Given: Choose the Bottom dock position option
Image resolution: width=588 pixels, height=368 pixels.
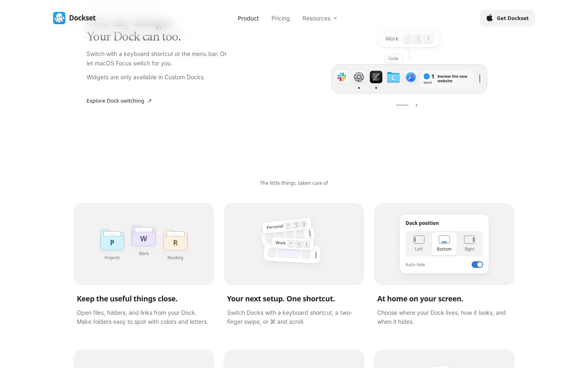Looking at the screenshot, I should (x=444, y=243).
